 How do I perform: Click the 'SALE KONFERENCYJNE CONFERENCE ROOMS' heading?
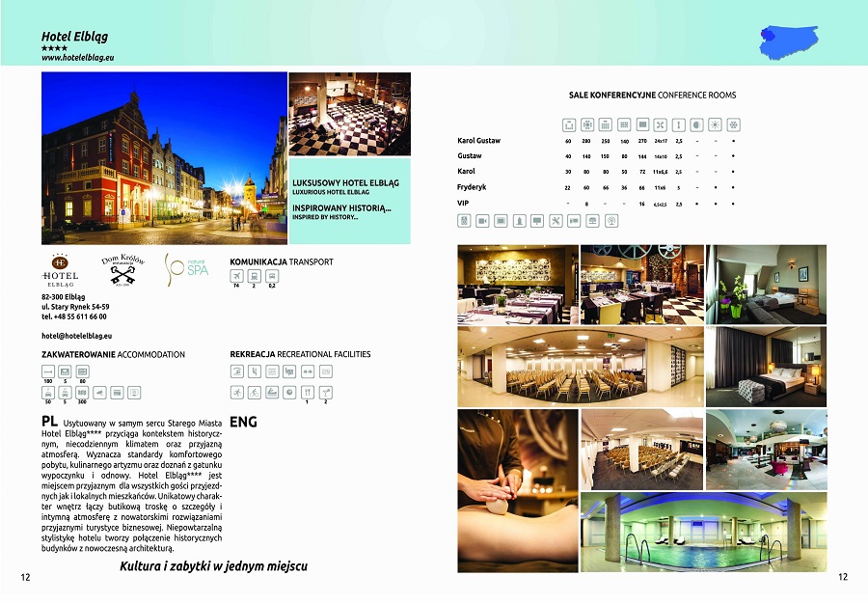pos(653,96)
